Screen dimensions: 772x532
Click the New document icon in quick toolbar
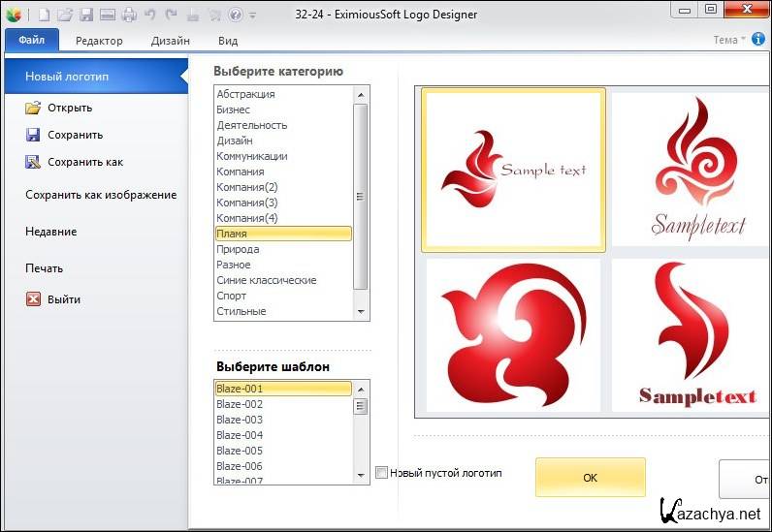tap(44, 15)
